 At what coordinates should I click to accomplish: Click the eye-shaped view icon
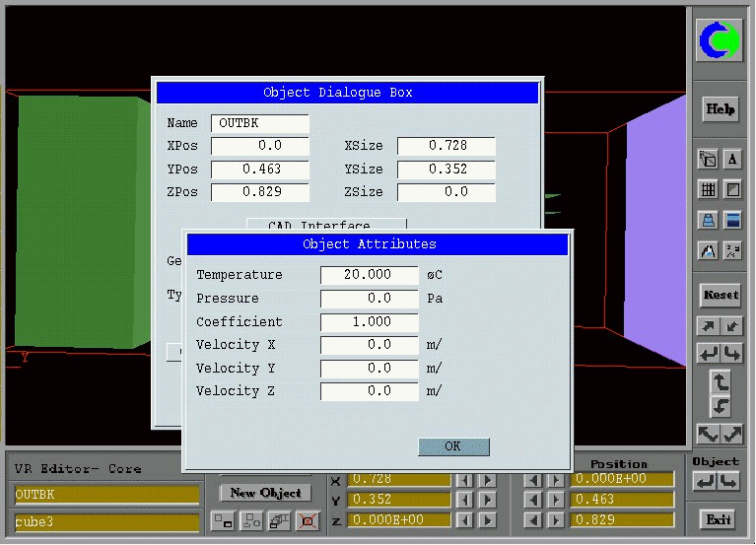click(x=708, y=250)
